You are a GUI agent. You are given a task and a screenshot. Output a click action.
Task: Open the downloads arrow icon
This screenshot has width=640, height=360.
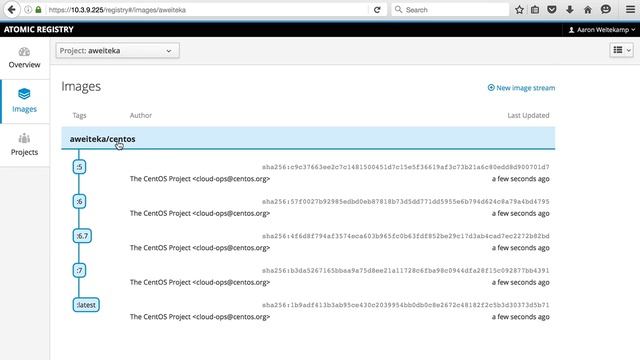point(570,10)
